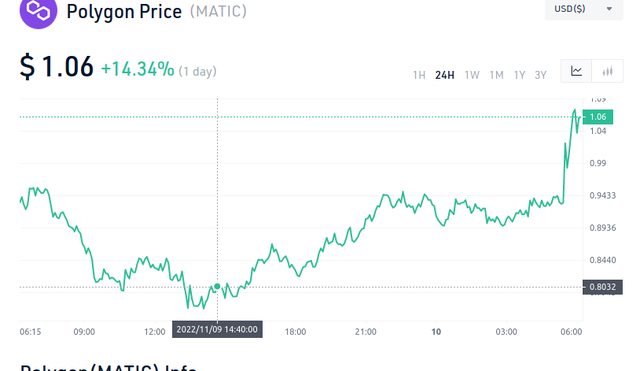Select the 3Y time range

(540, 75)
